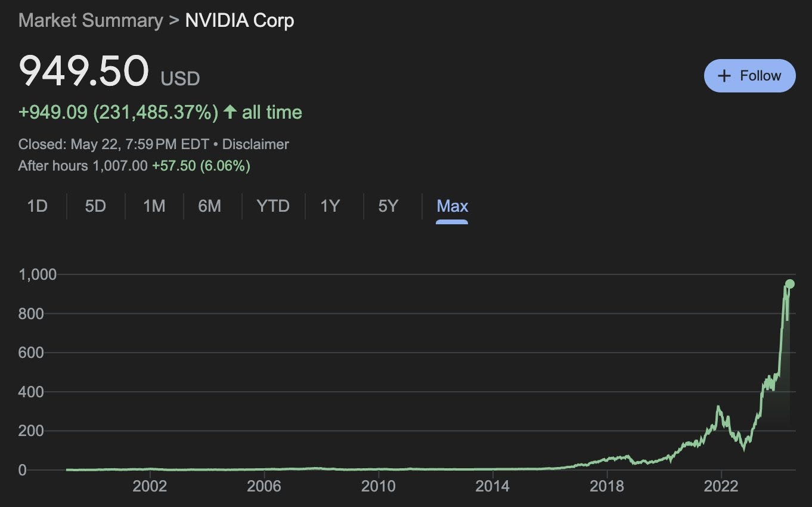Select the 5D time range tab

pyautogui.click(x=95, y=206)
